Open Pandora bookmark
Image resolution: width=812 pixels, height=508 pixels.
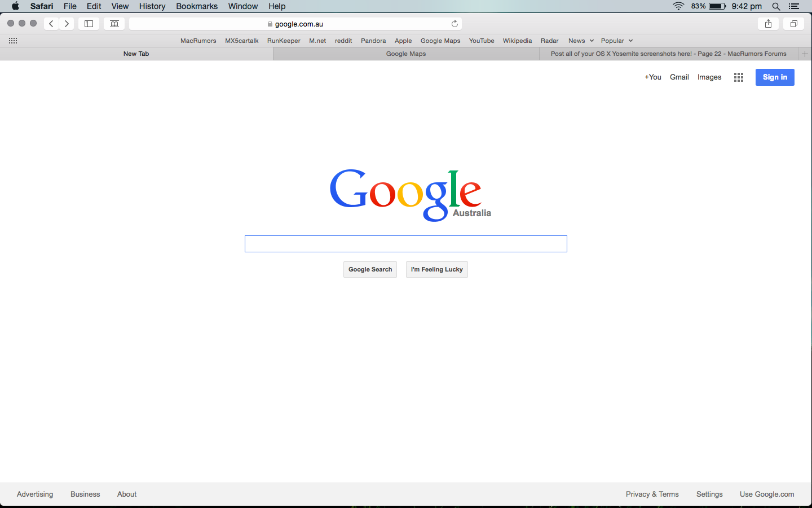373,41
